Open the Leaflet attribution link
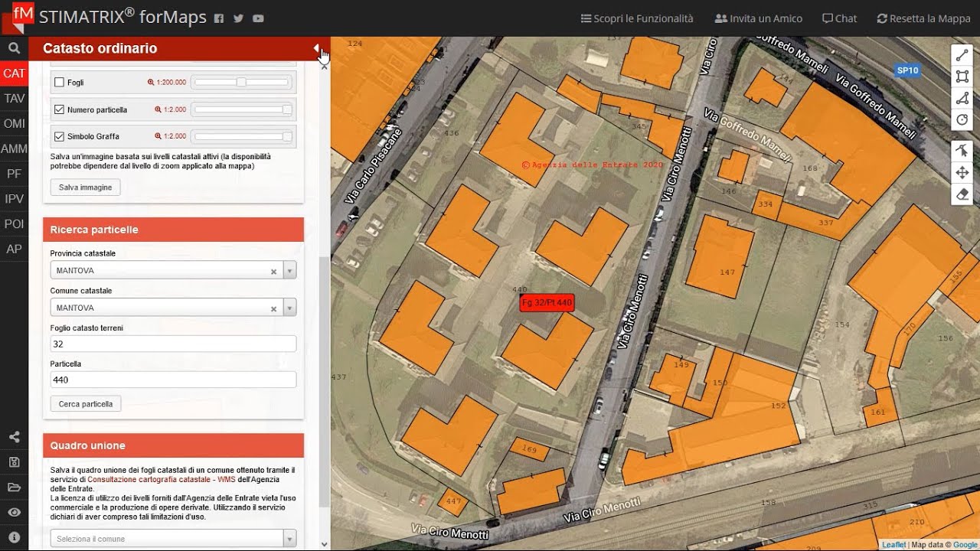This screenshot has width=980, height=551. [x=893, y=545]
